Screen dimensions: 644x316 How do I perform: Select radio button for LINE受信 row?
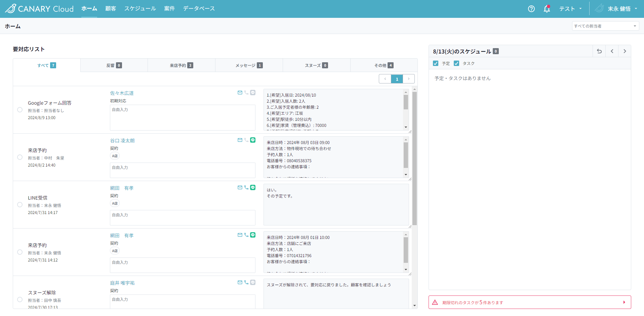(20, 205)
